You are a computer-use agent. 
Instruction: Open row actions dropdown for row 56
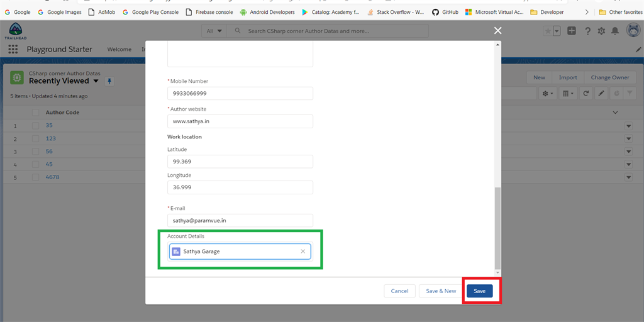tap(628, 152)
